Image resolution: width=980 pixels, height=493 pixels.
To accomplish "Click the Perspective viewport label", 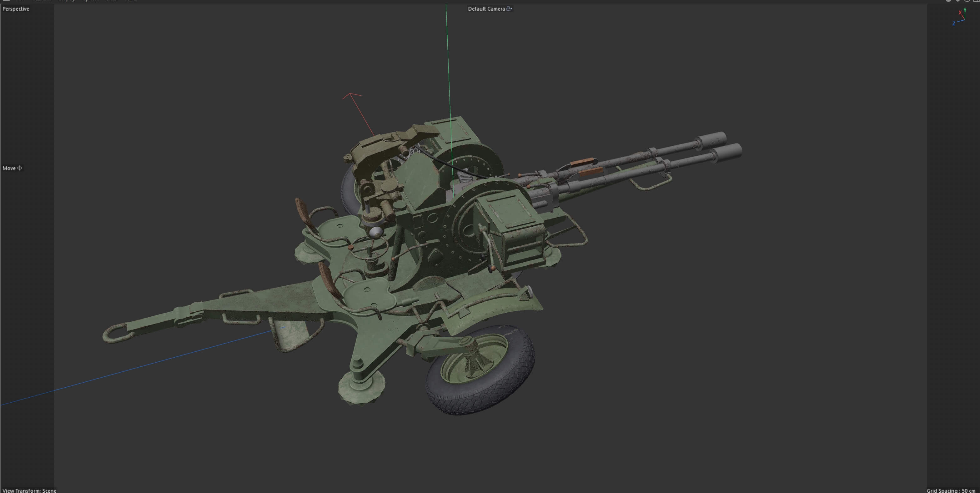I will pyautogui.click(x=16, y=9).
